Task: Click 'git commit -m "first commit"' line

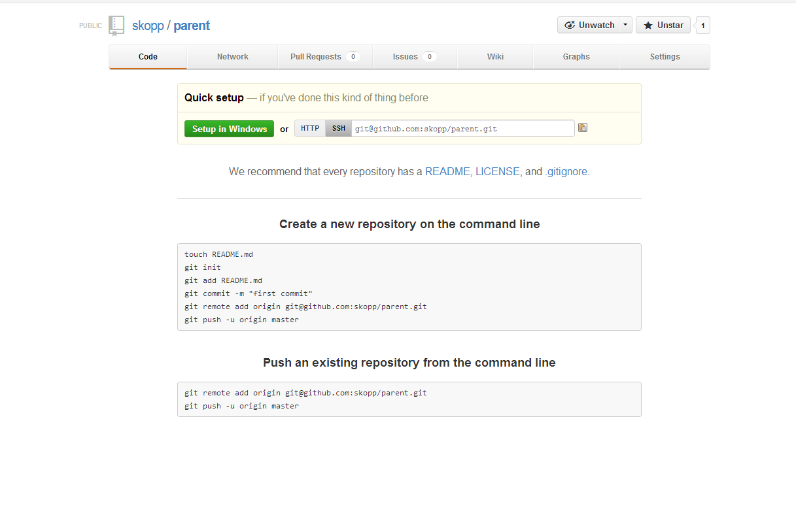Action: pyautogui.click(x=249, y=293)
